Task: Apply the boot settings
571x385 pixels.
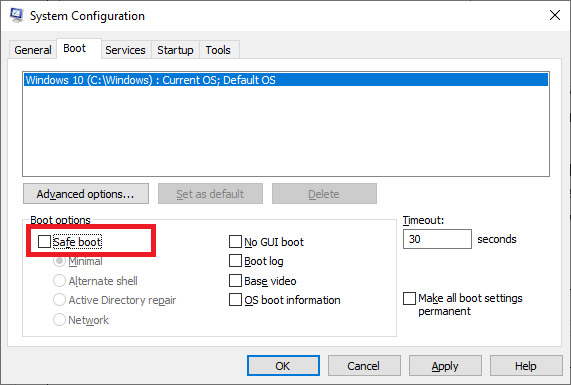Action: [x=445, y=366]
